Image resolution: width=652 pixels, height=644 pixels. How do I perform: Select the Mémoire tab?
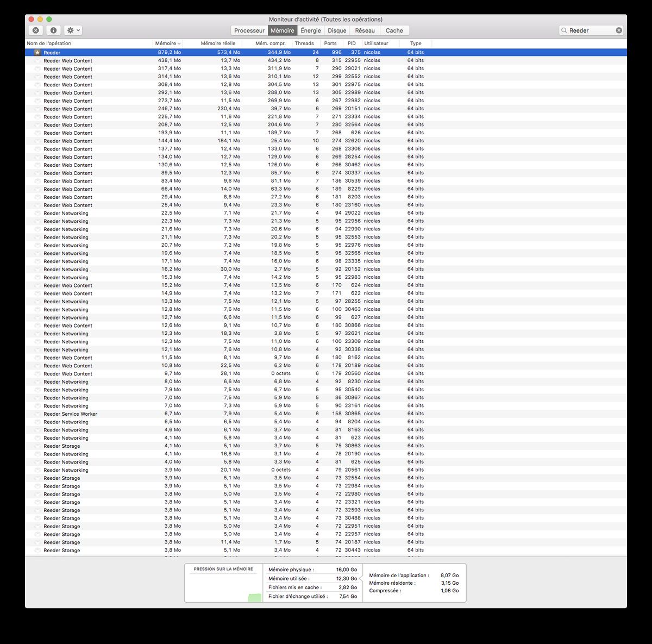click(x=283, y=30)
